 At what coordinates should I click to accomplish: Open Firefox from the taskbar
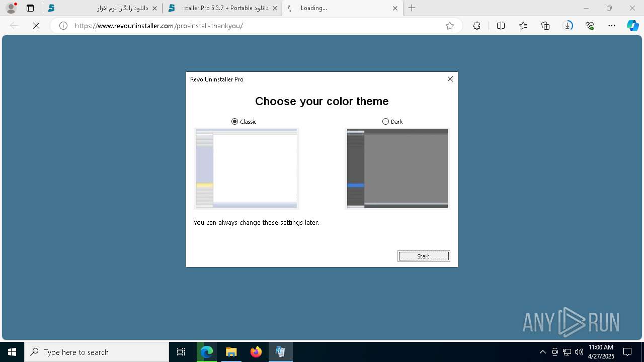(x=256, y=352)
